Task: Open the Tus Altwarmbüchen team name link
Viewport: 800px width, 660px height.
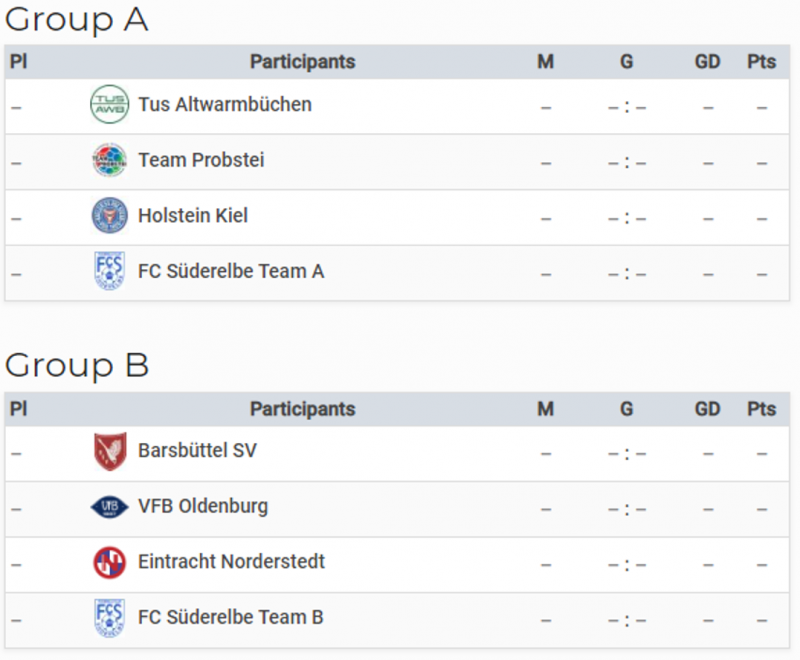Action: (225, 105)
